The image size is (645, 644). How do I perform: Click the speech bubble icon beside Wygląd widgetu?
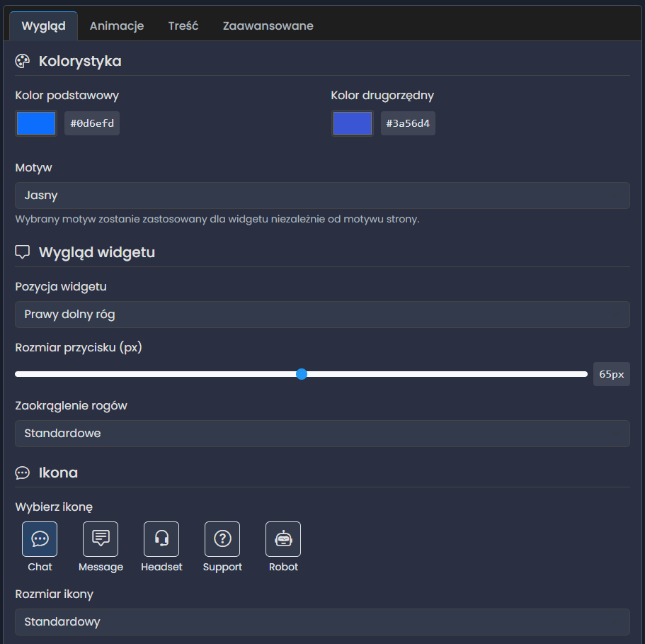tap(23, 252)
